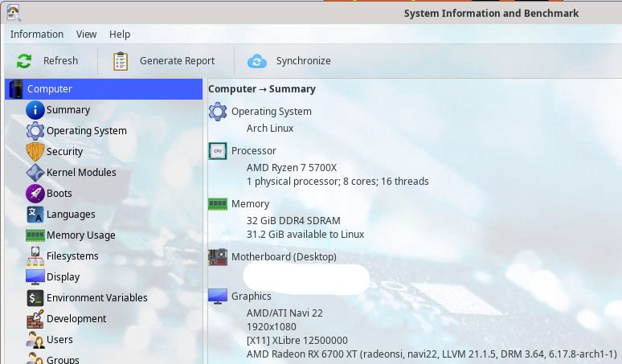Click the Computer → Summary title

(x=262, y=89)
